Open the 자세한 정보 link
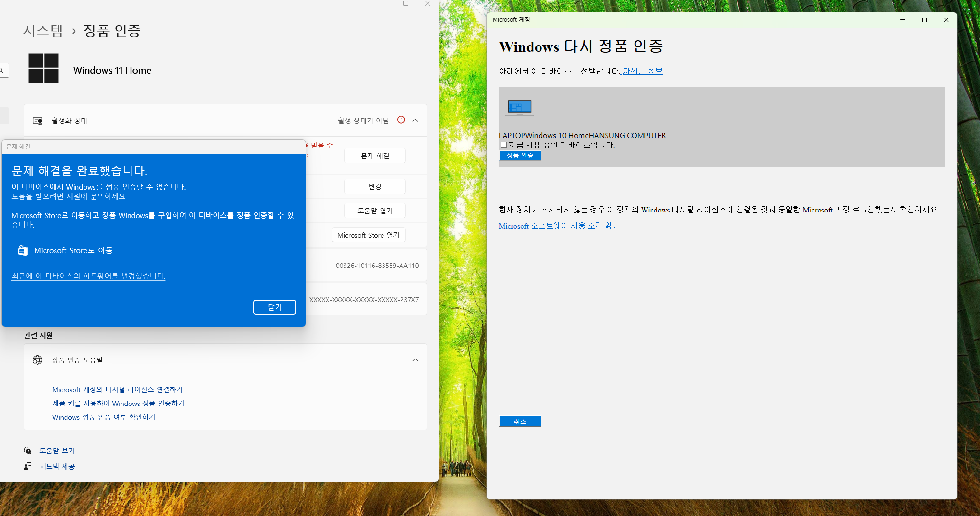Image resolution: width=980 pixels, height=516 pixels. click(x=642, y=71)
